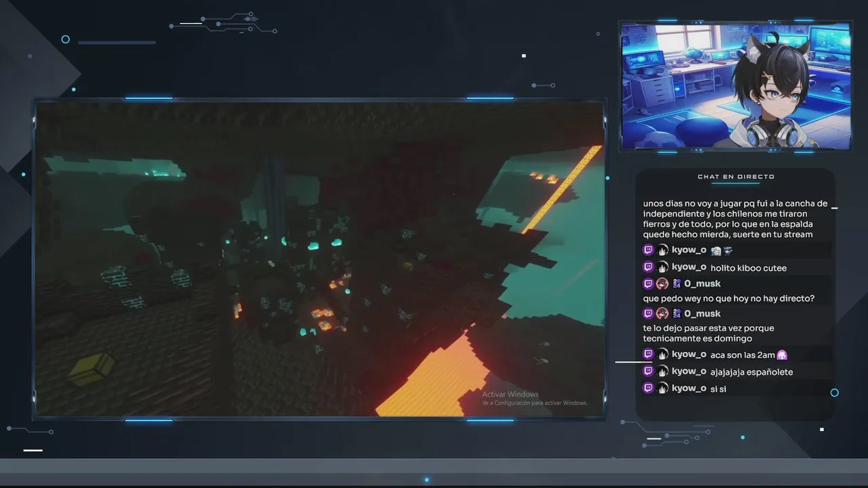Open 0_musk avatar preceding "que pedo wey" message
Screen dimensions: 868x488
[x=663, y=283]
